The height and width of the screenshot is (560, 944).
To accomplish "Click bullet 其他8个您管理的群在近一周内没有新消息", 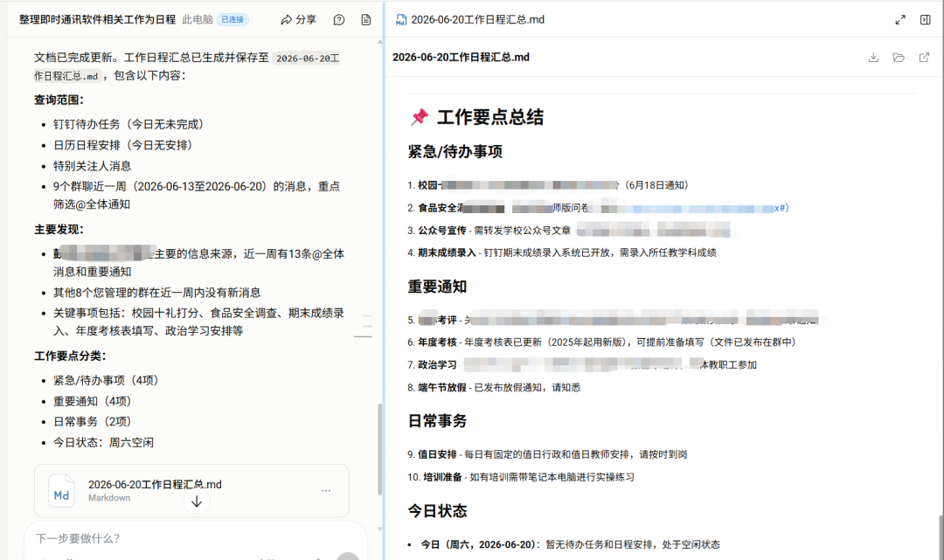I will coord(157,293).
